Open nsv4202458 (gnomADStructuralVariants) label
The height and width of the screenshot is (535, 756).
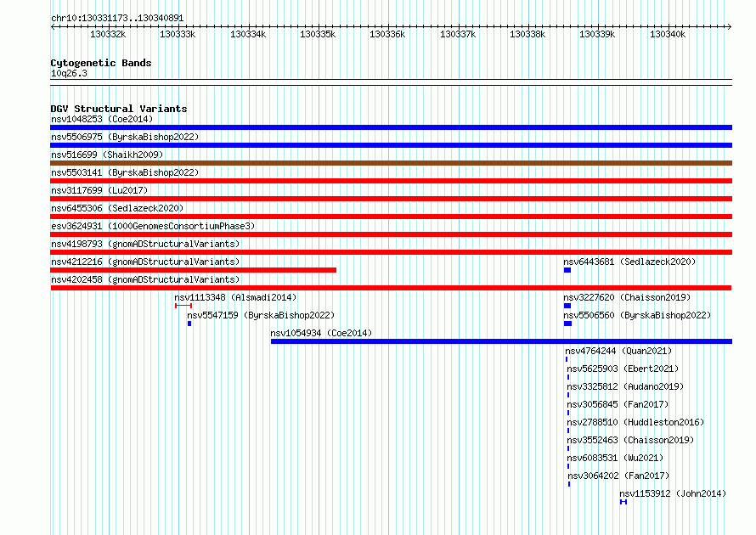click(x=145, y=279)
